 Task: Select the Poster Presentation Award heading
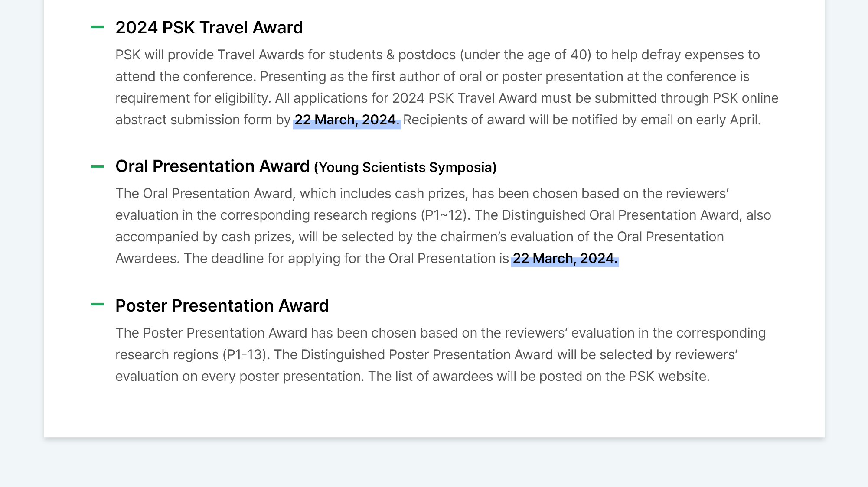click(x=222, y=306)
